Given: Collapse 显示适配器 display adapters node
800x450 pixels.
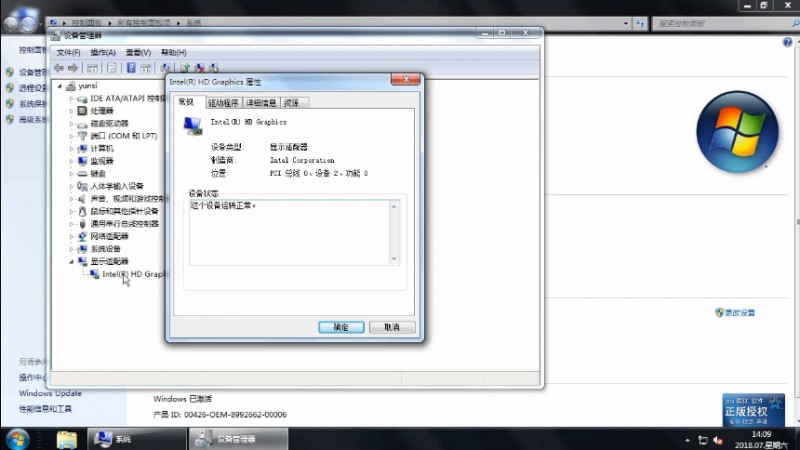Looking at the screenshot, I should coord(71,261).
